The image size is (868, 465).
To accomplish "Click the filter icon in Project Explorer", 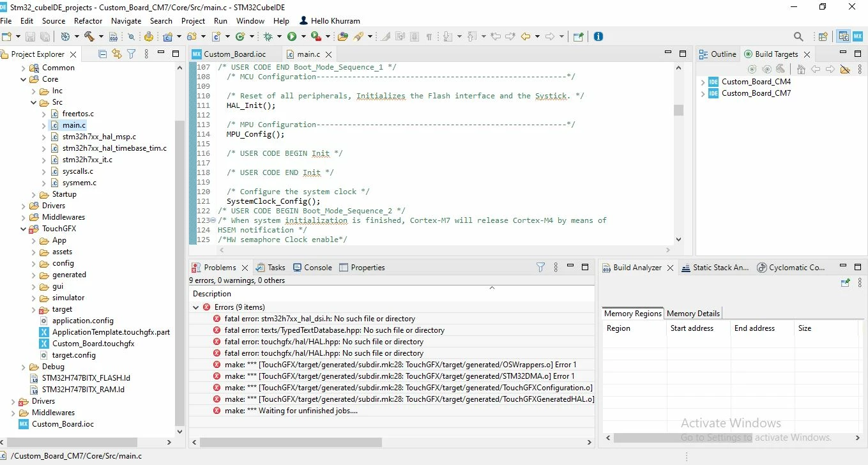I will click(131, 54).
